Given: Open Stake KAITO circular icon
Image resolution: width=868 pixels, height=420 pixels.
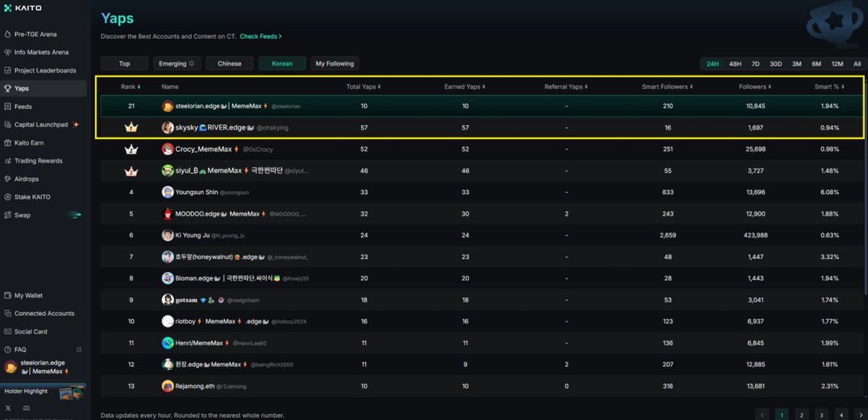Looking at the screenshot, I should pos(7,197).
